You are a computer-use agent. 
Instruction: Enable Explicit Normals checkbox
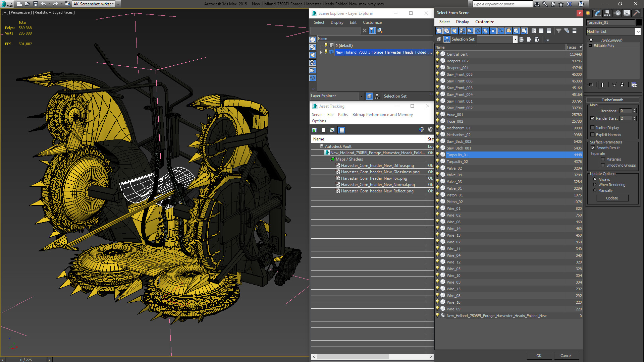tap(593, 135)
